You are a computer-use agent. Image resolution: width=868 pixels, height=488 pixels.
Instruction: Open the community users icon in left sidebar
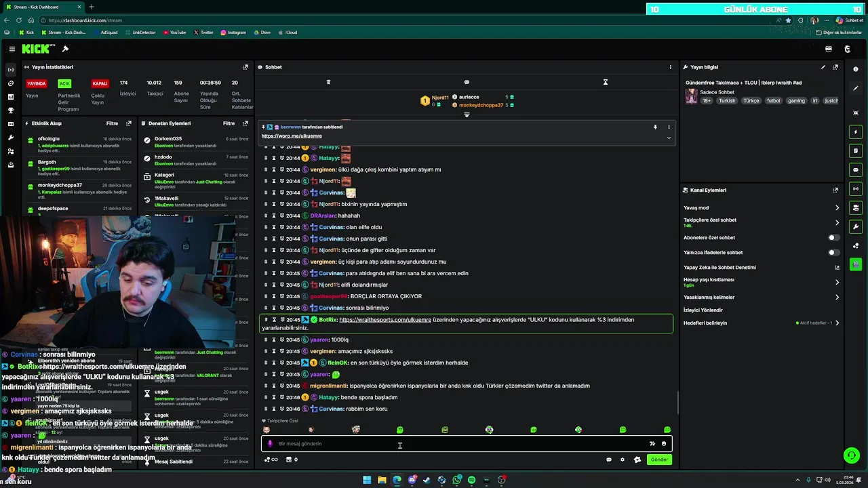point(10,151)
